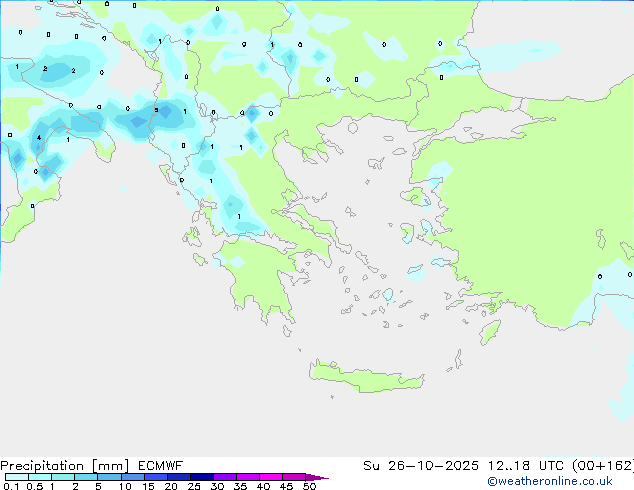Click the 40–45 mm legend swatch
The height and width of the screenshot is (490, 634).
tap(271, 477)
